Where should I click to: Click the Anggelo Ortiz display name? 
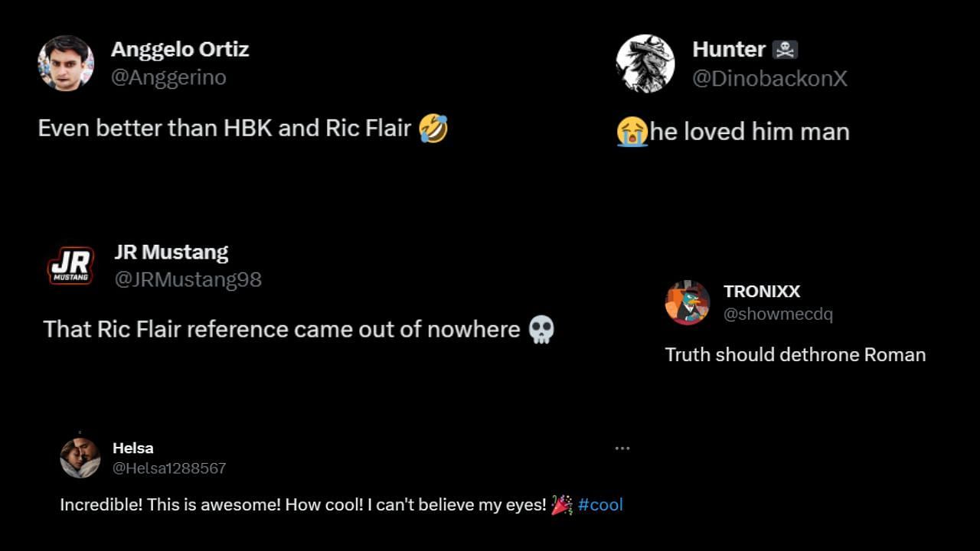point(180,50)
